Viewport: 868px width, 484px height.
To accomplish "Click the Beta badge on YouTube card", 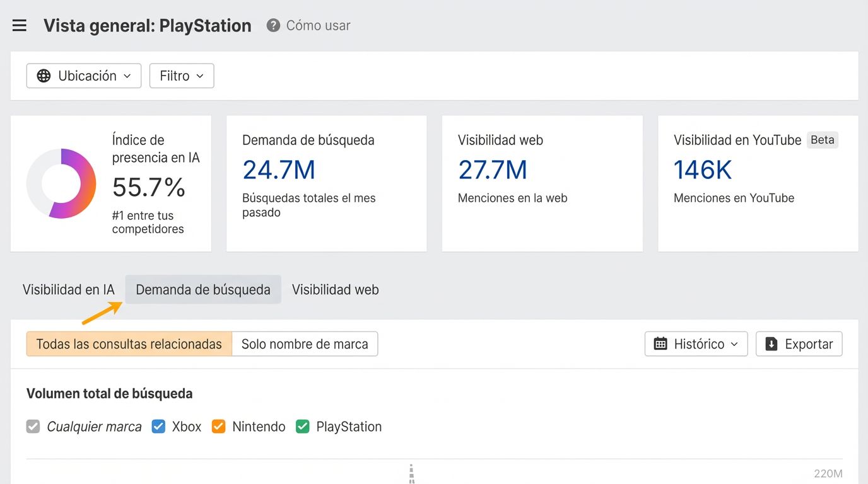I will click(x=822, y=140).
